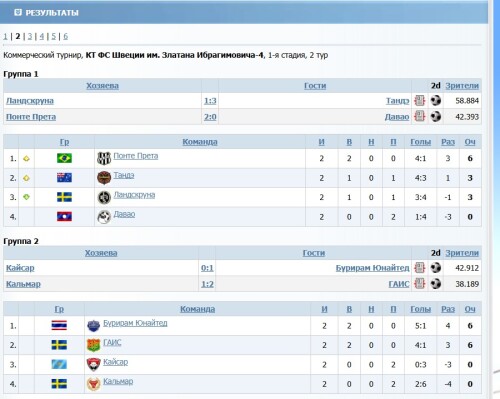Open Тандэ team page from standings
The width and height of the screenshot is (500, 399).
point(124,175)
